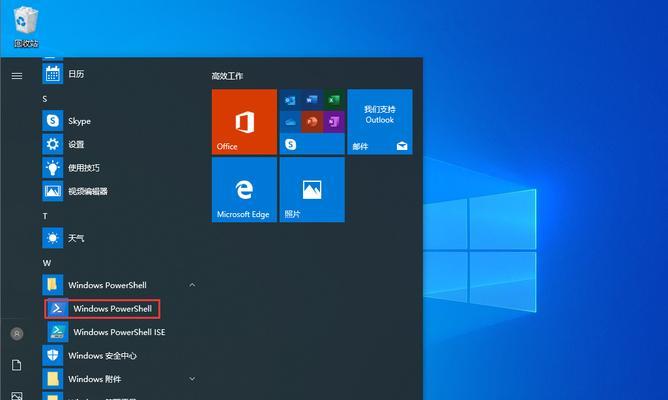Open Outlook icon in Office apps tile
The width and height of the screenshot is (668, 400).
[x=291, y=100]
